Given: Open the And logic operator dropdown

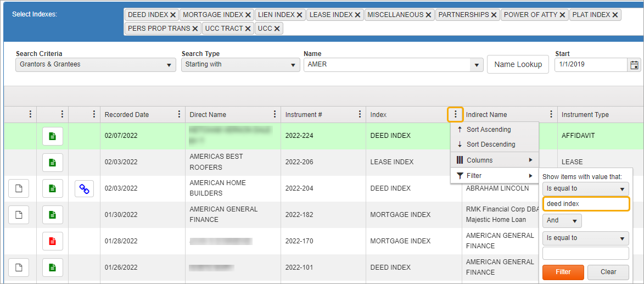Looking at the screenshot, I should coord(562,220).
